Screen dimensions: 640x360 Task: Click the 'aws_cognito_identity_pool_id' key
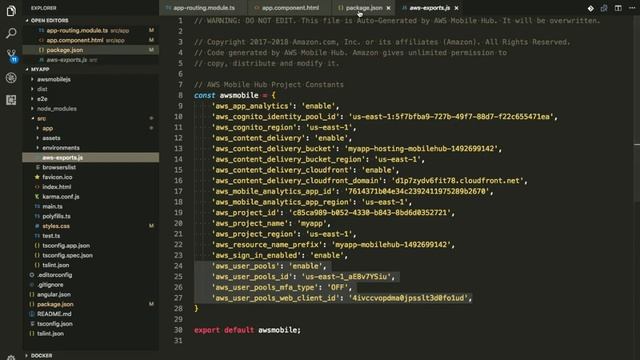pos(276,117)
